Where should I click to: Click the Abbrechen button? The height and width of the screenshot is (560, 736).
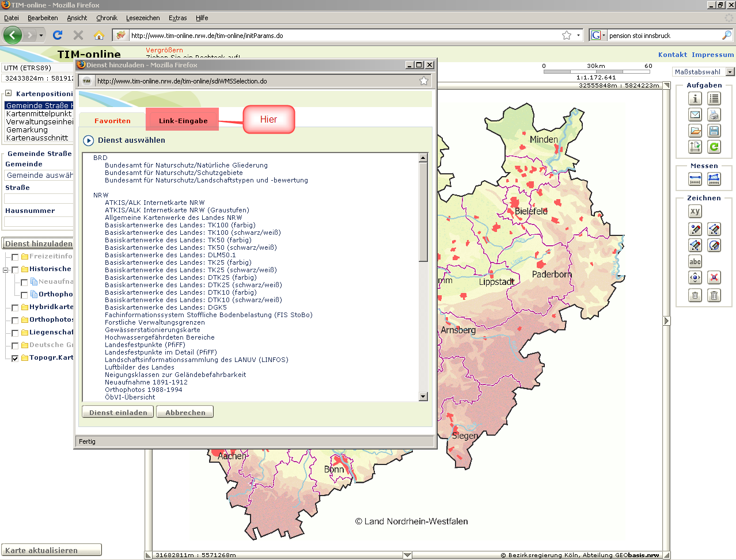[185, 412]
